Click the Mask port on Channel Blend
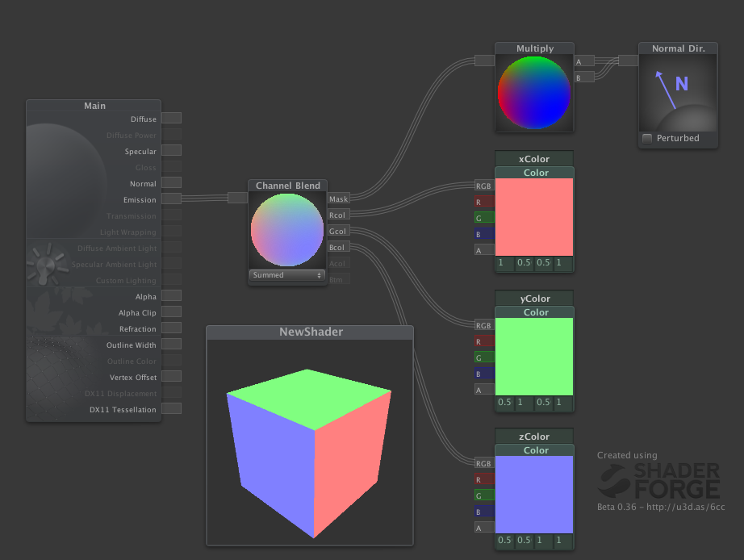The image size is (744, 560). click(338, 199)
